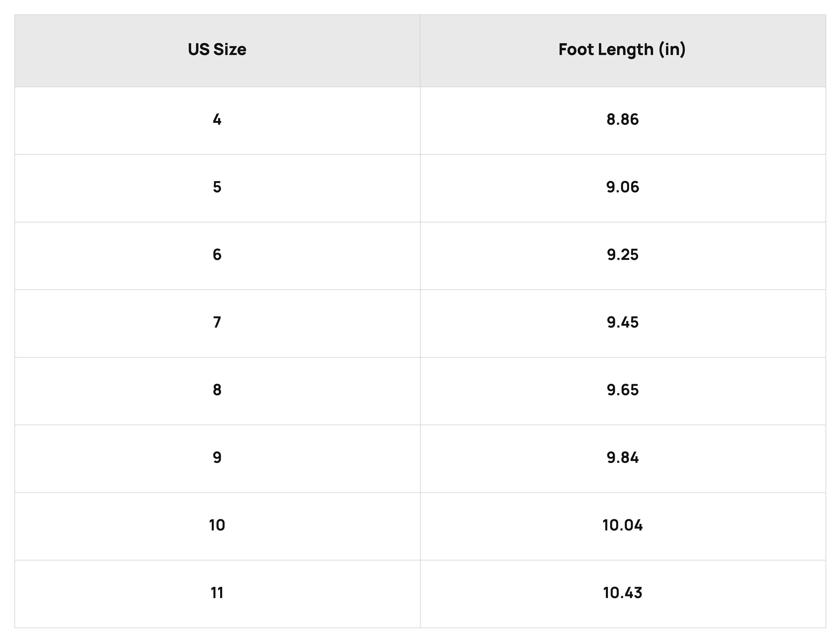Click the US Size column header
This screenshot has height=642, width=840.
(217, 50)
